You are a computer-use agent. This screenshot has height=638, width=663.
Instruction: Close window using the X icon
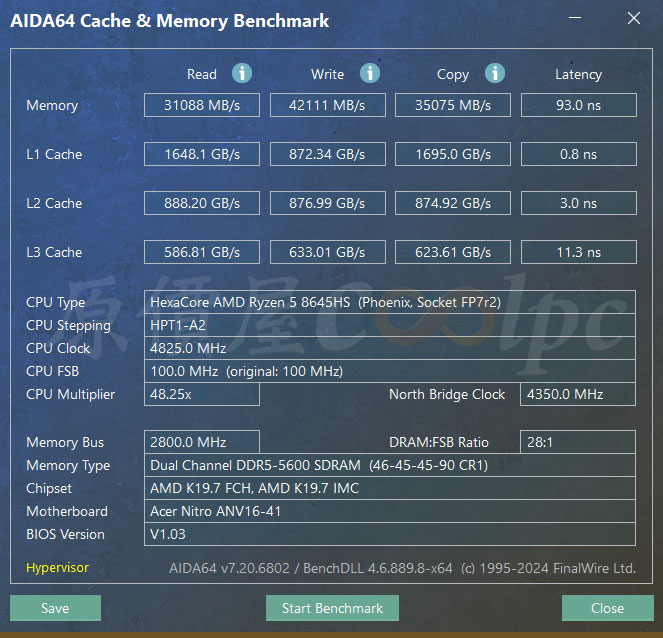tap(633, 18)
